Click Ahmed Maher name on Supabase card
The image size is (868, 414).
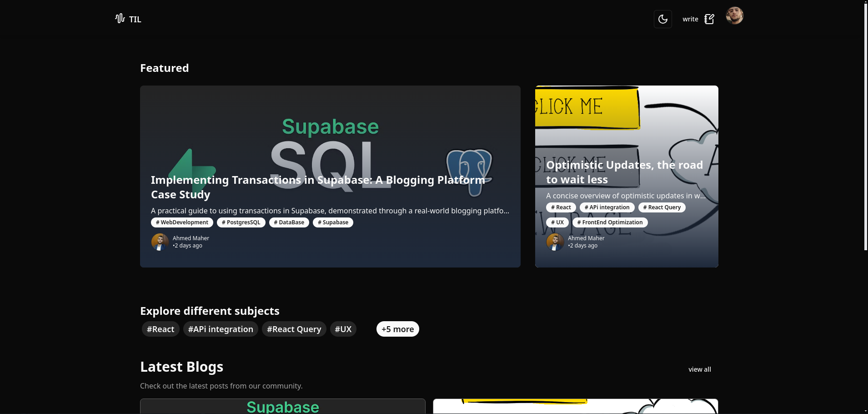(x=191, y=238)
